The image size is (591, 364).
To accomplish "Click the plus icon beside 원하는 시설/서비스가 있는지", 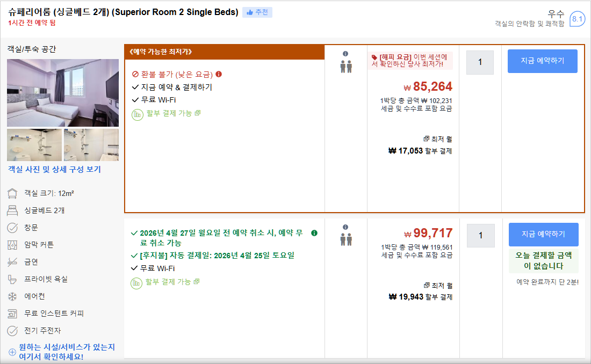I will click(12, 352).
